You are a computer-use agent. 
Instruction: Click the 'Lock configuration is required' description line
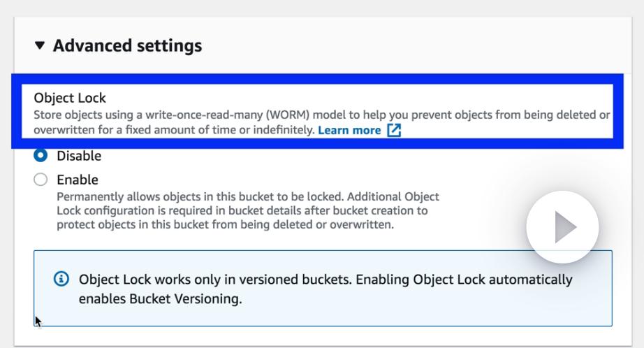242,210
